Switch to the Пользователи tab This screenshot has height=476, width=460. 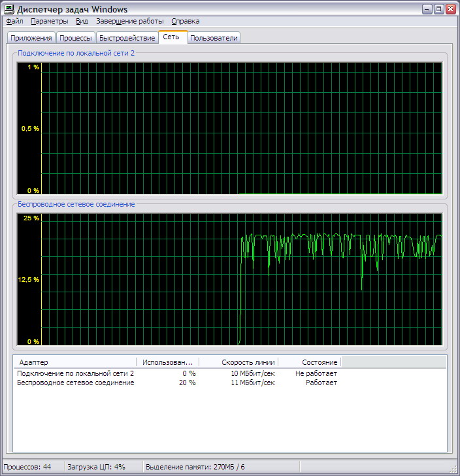214,38
